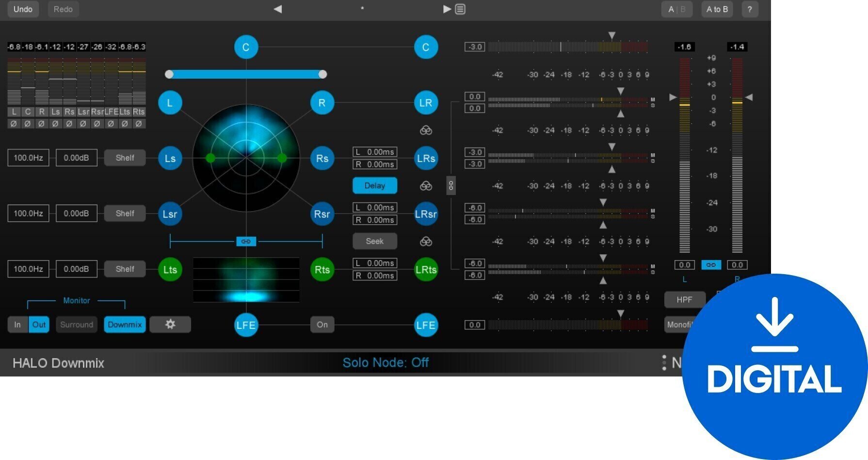This screenshot has width=868, height=460.
Task: Open help via the question mark icon
Action: (750, 9)
